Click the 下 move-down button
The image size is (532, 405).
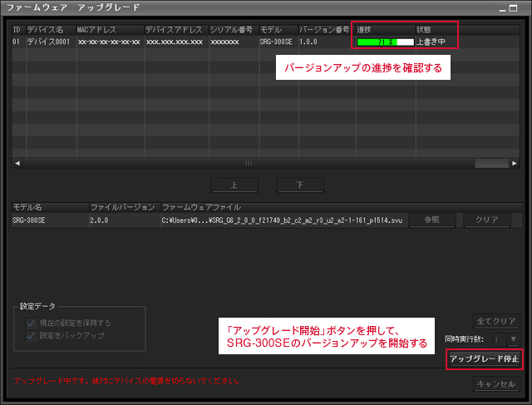299,185
